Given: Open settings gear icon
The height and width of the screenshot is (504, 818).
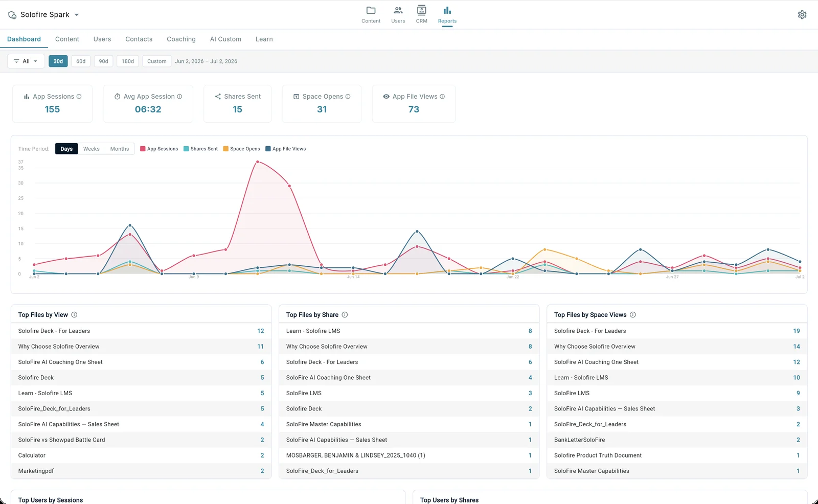Looking at the screenshot, I should pos(802,15).
